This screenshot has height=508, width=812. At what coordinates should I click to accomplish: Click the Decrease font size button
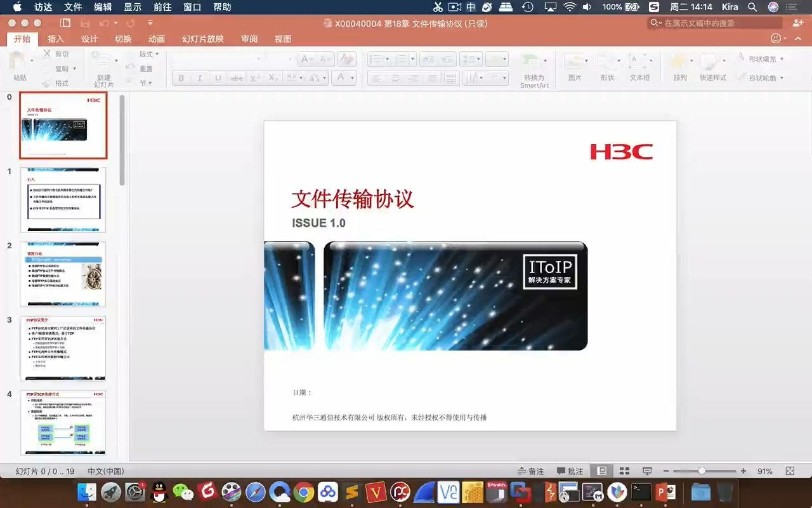click(325, 59)
